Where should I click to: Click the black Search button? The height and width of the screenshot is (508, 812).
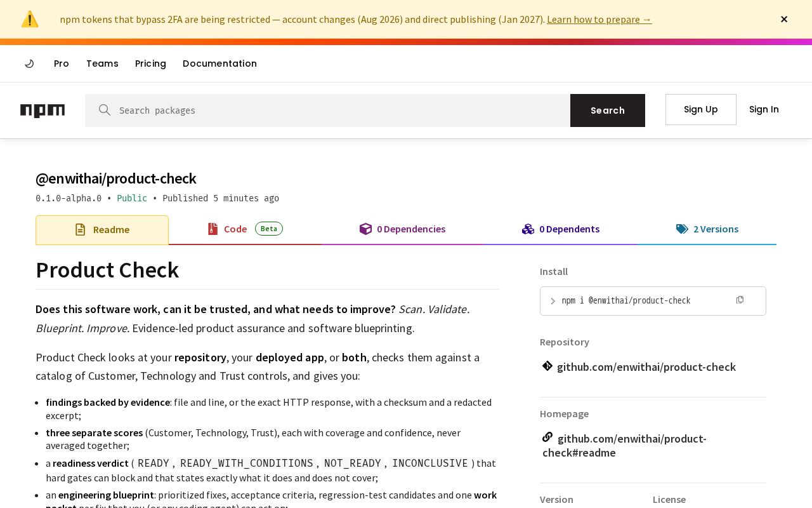608,110
